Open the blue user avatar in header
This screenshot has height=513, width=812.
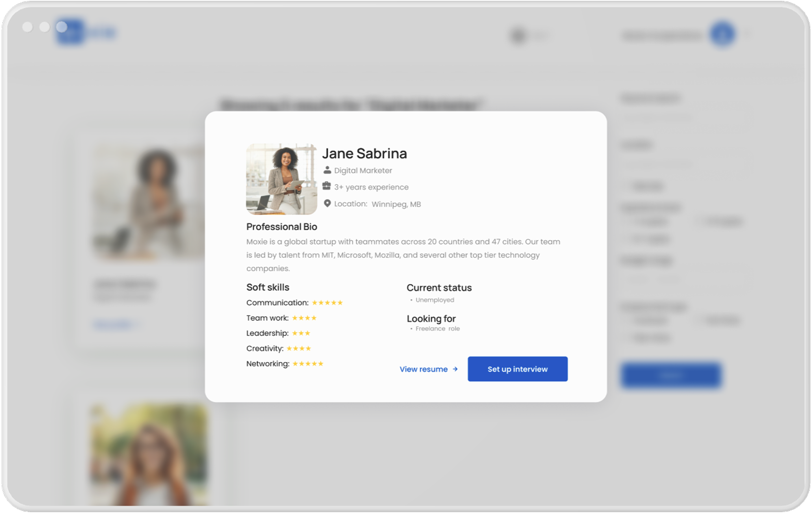pyautogui.click(x=722, y=34)
